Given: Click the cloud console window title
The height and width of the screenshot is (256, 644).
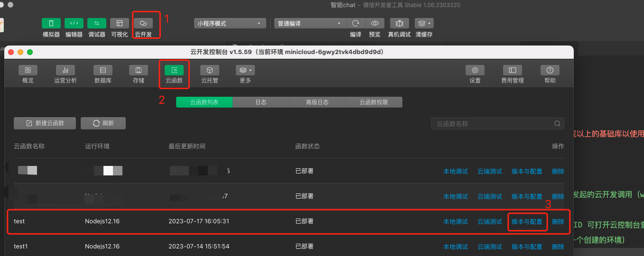Looking at the screenshot, I should pyautogui.click(x=287, y=52).
